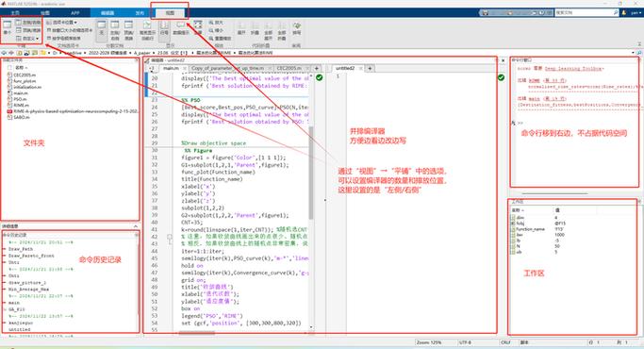Click the single-tile layout icon
This screenshot has width=644, height=349.
(7, 27)
